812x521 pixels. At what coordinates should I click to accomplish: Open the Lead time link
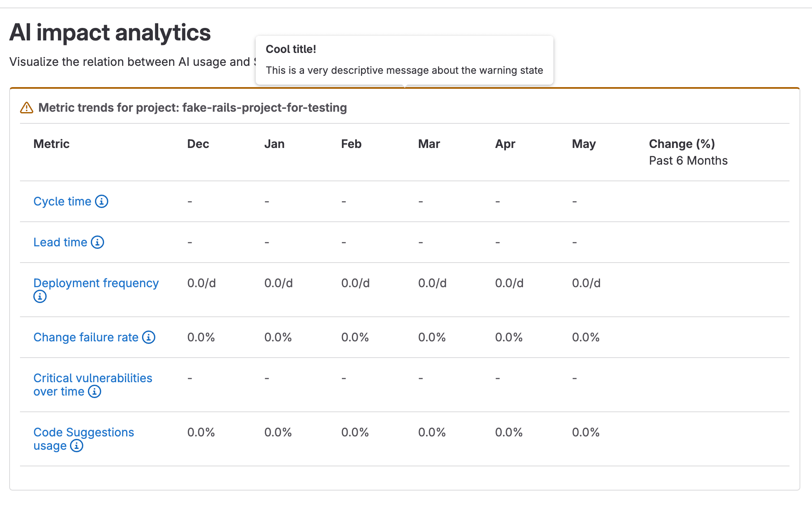60,242
